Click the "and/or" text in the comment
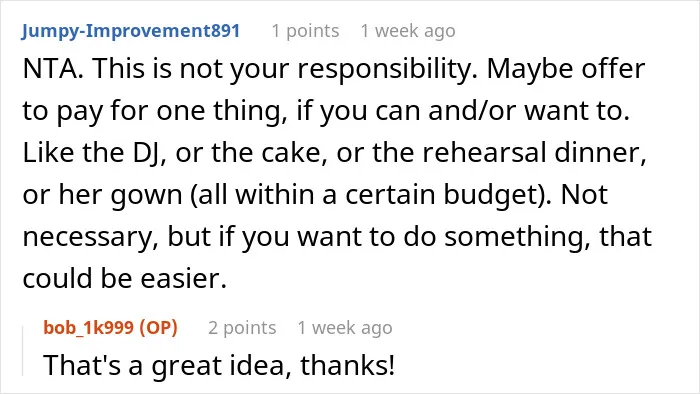The height and width of the screenshot is (394, 700). (472, 111)
